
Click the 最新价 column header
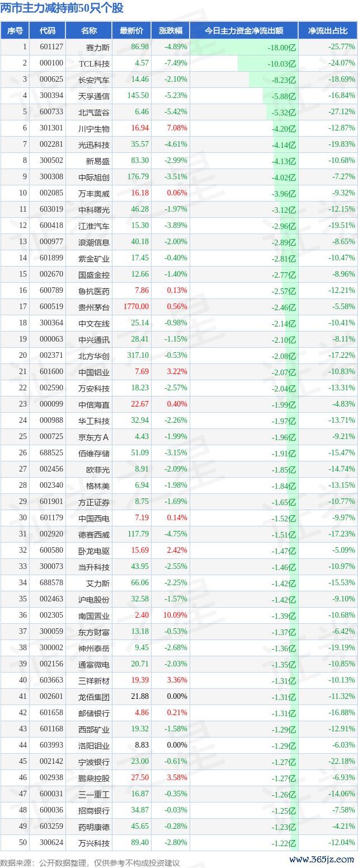[131, 31]
